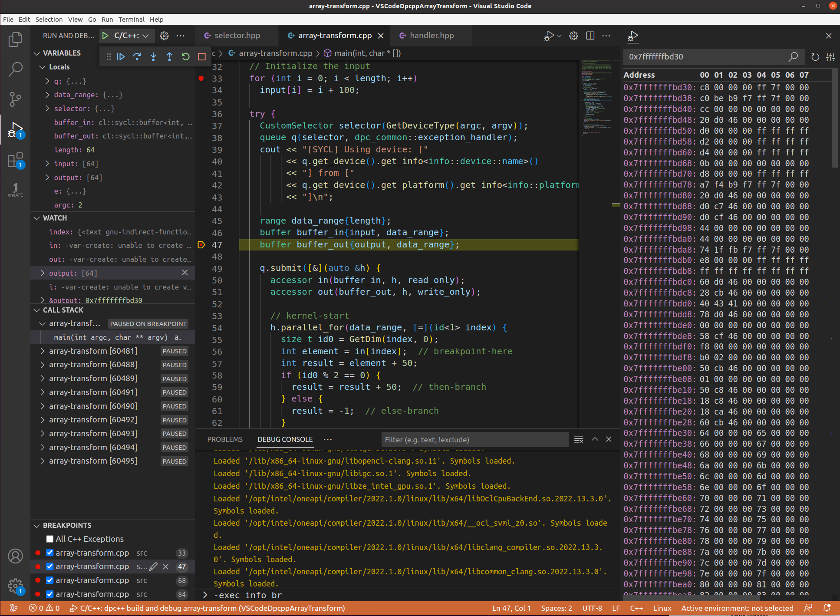This screenshot has width=840, height=616.
Task: Clear the Debug Console output
Action: click(579, 439)
